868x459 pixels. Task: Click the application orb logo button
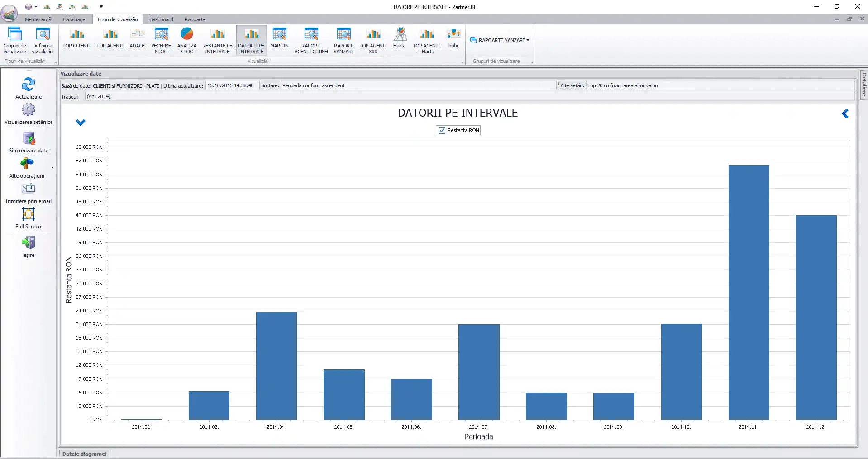9,13
